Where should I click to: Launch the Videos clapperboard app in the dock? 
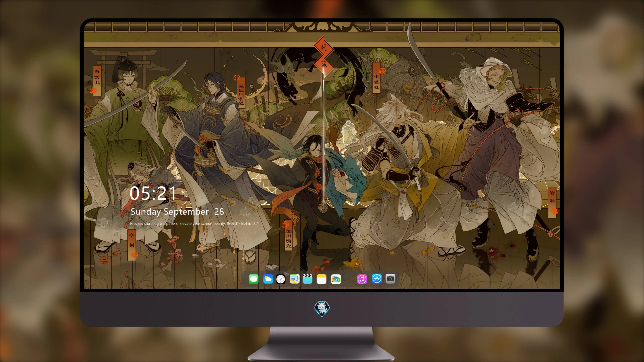[308, 279]
